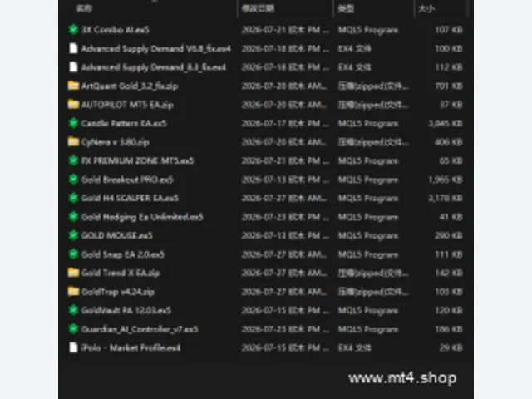The image size is (532, 399).
Task: Click the zipped type cell of GoldTrap v4.24.zip
Action: [x=373, y=292]
